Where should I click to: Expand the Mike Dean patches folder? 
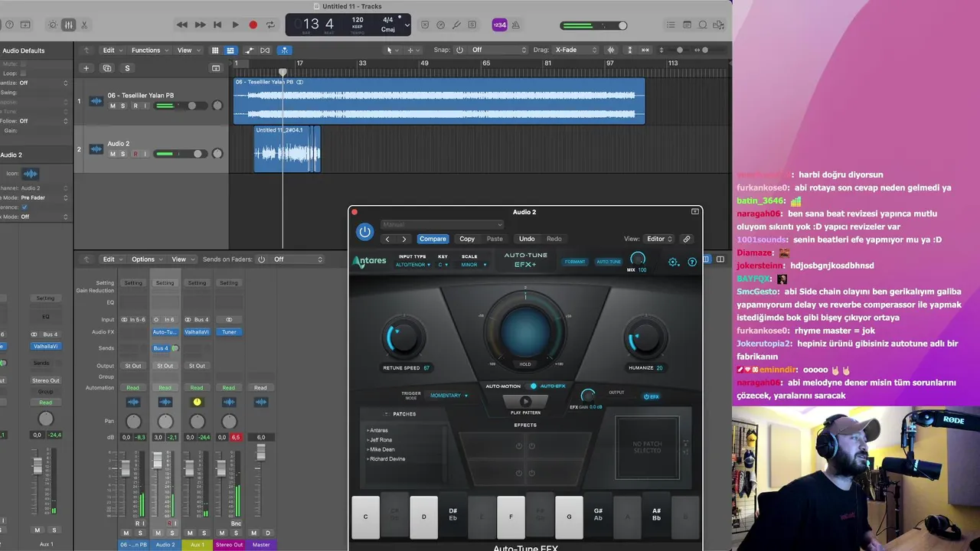coord(381,449)
